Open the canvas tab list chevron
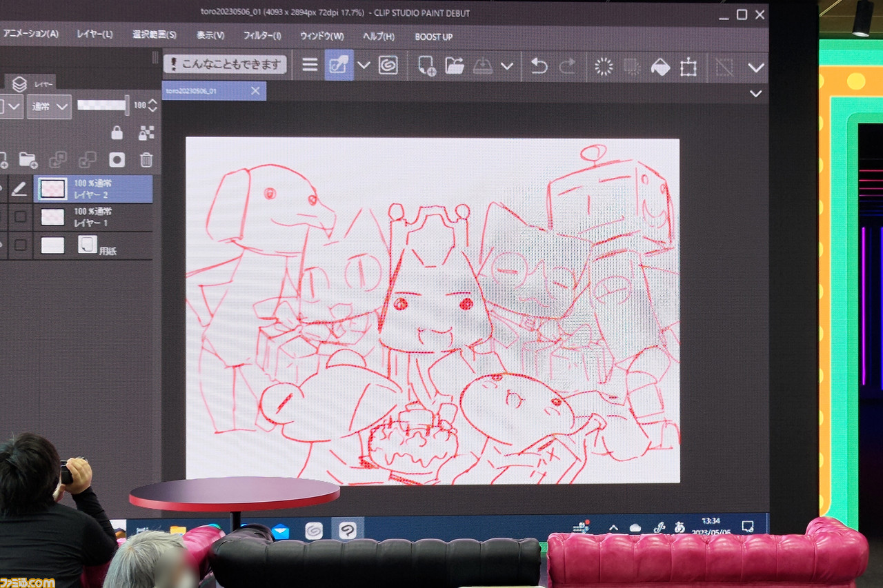 click(756, 93)
